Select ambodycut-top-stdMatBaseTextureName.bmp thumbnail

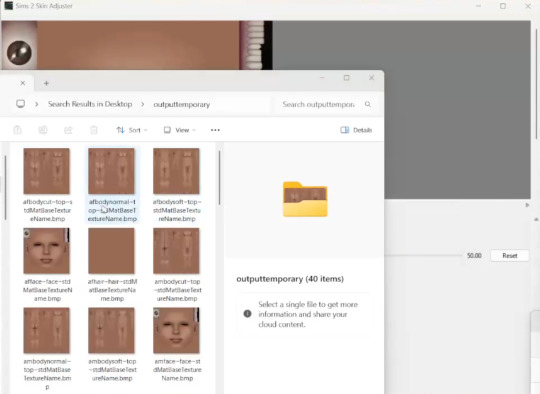[176, 251]
